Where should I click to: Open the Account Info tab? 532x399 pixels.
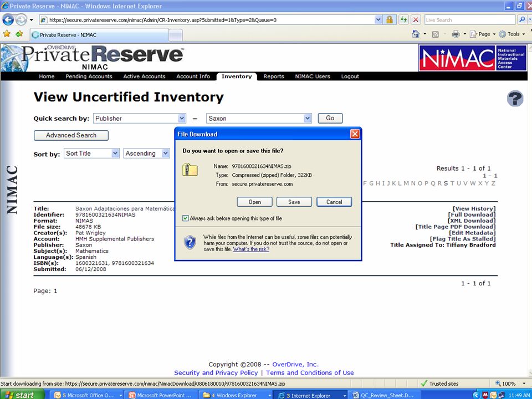tap(193, 76)
